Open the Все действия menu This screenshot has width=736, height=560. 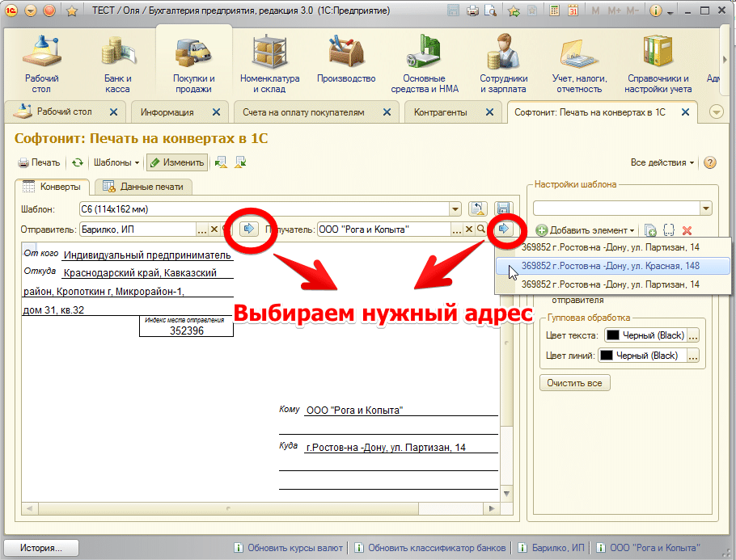tap(662, 162)
